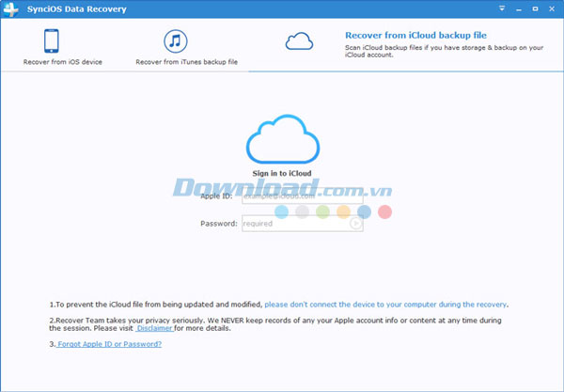
Task: Click the 'Password:' label
Action: click(219, 224)
